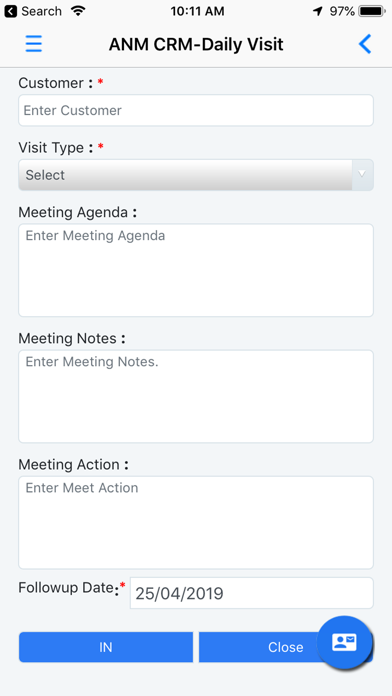This screenshot has height=696, width=392.
Task: Focus the Meeting Notes text area
Action: 196,396
